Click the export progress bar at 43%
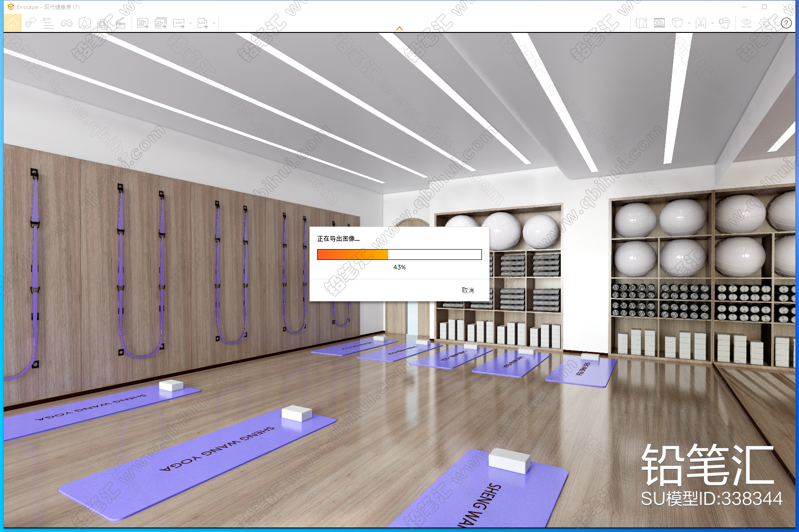799x532 pixels. point(399,255)
